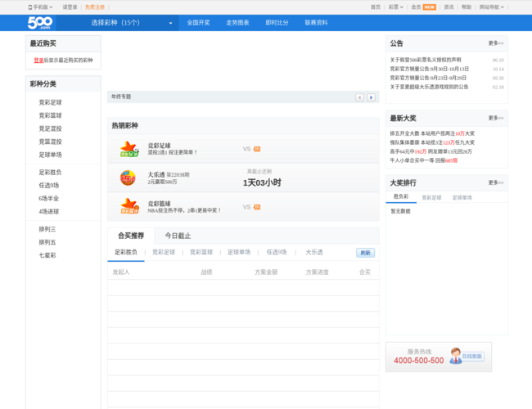This screenshot has width=532, height=409.
Task: Select the 竞彩足球 tab in 大奖排行
Action: (x=431, y=198)
